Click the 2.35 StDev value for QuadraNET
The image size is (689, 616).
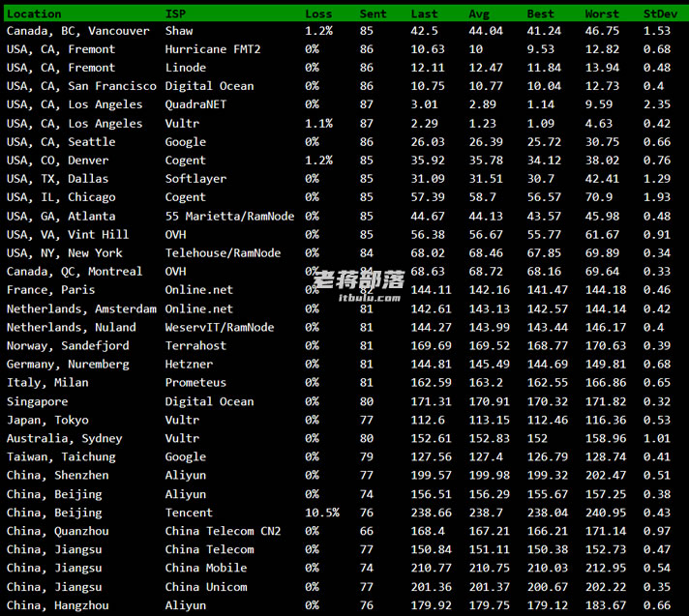657,104
